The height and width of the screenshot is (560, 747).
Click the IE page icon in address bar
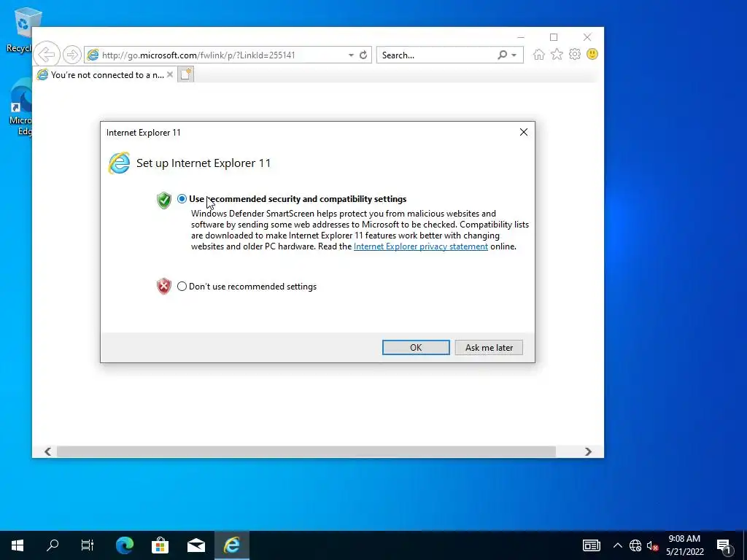(x=93, y=55)
